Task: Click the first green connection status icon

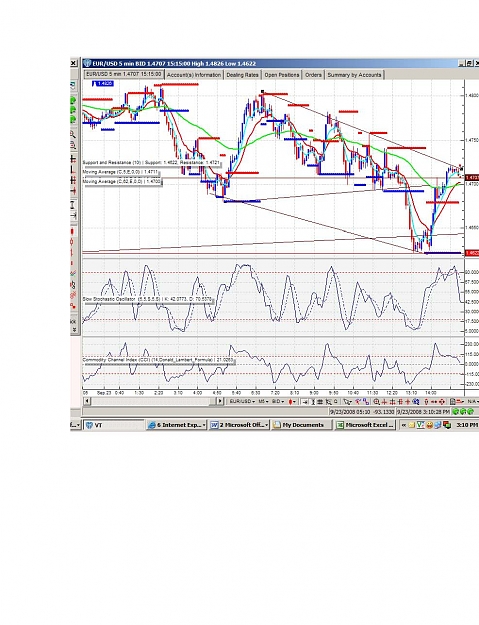Action: pyautogui.click(x=456, y=411)
